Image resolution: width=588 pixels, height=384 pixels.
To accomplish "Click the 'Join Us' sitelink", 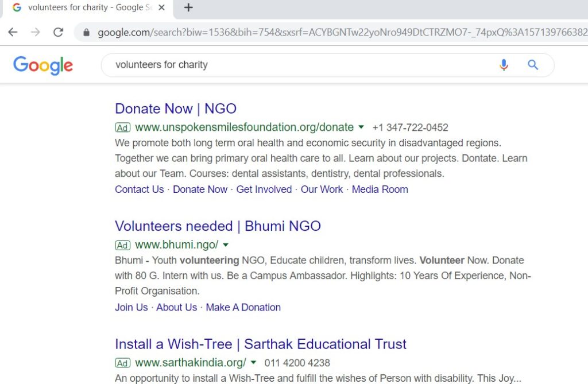I will [x=131, y=307].
